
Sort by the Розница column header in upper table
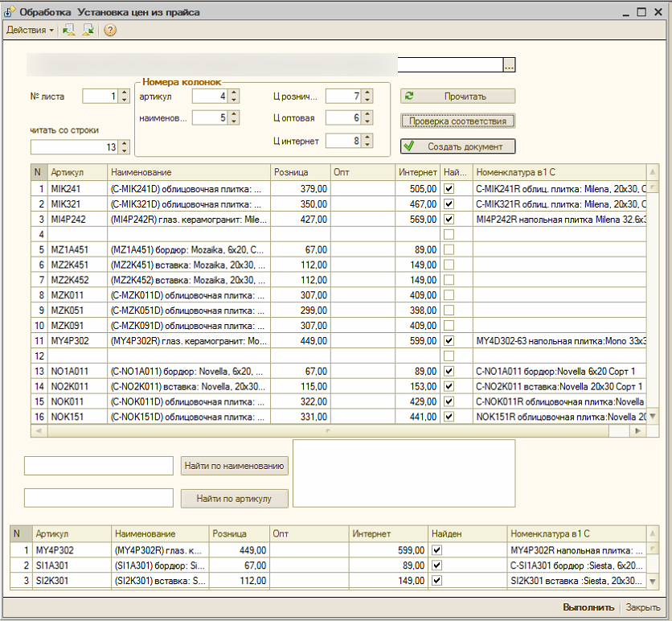(x=300, y=172)
